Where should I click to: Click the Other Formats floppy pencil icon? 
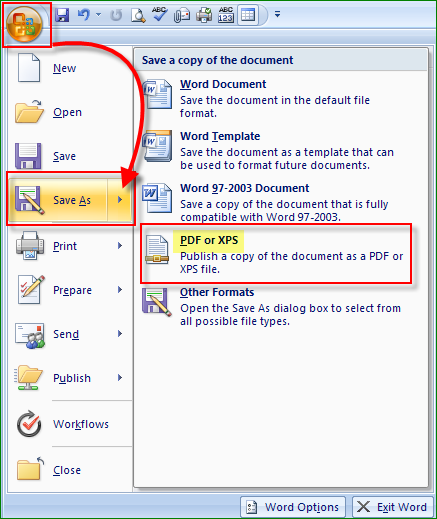157,302
